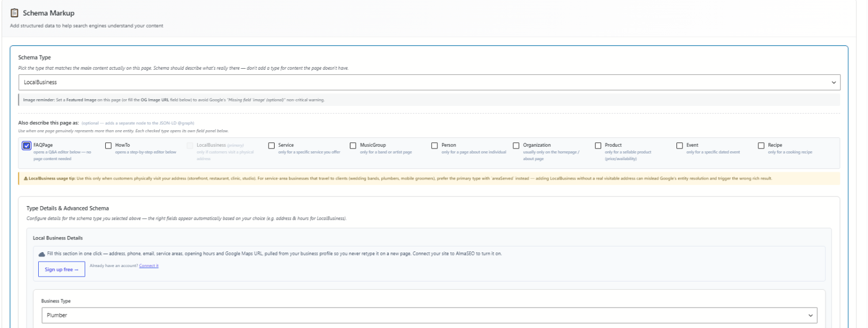Enable the HowTo checkbox
This screenshot has height=328, width=868.
tap(108, 146)
